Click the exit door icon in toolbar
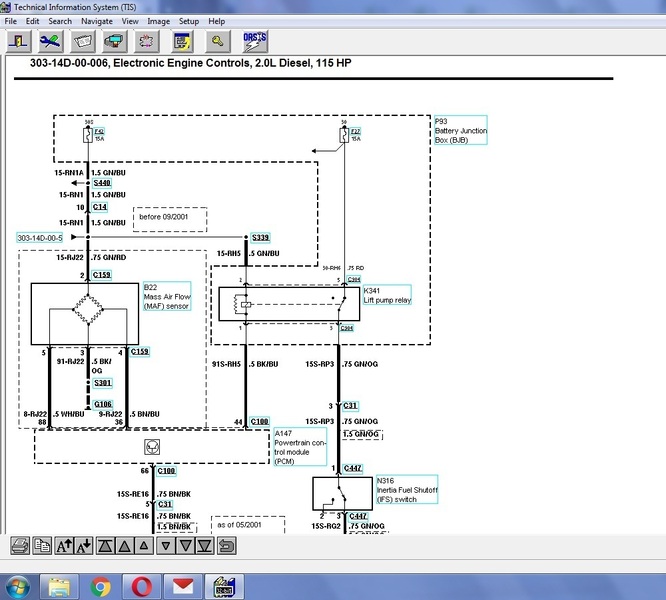The image size is (666, 600). pyautogui.click(x=19, y=41)
